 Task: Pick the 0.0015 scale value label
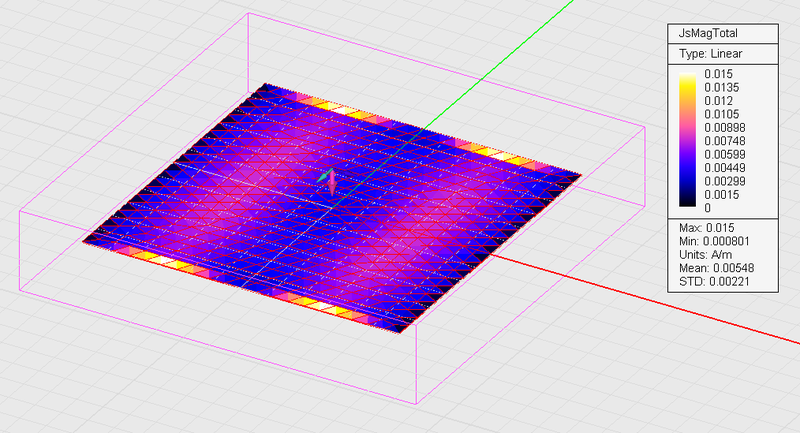[x=721, y=194]
